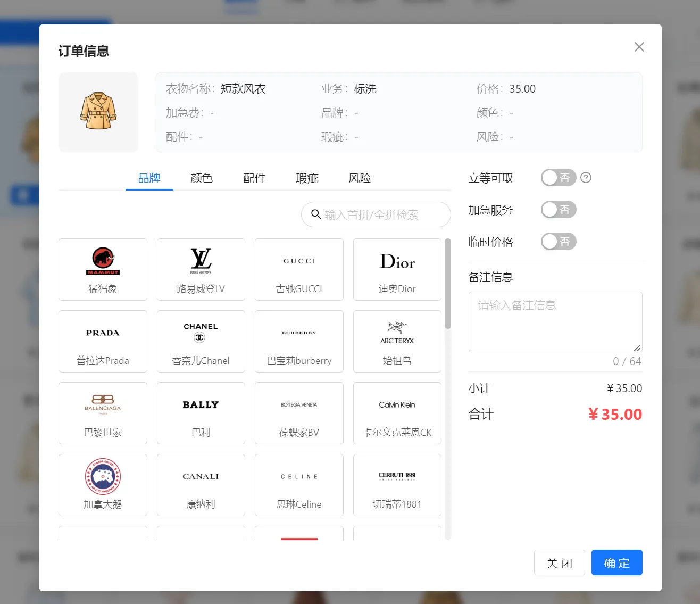Image resolution: width=700 pixels, height=604 pixels.
Task: Turn on the 临时价格 switch
Action: pos(559,242)
